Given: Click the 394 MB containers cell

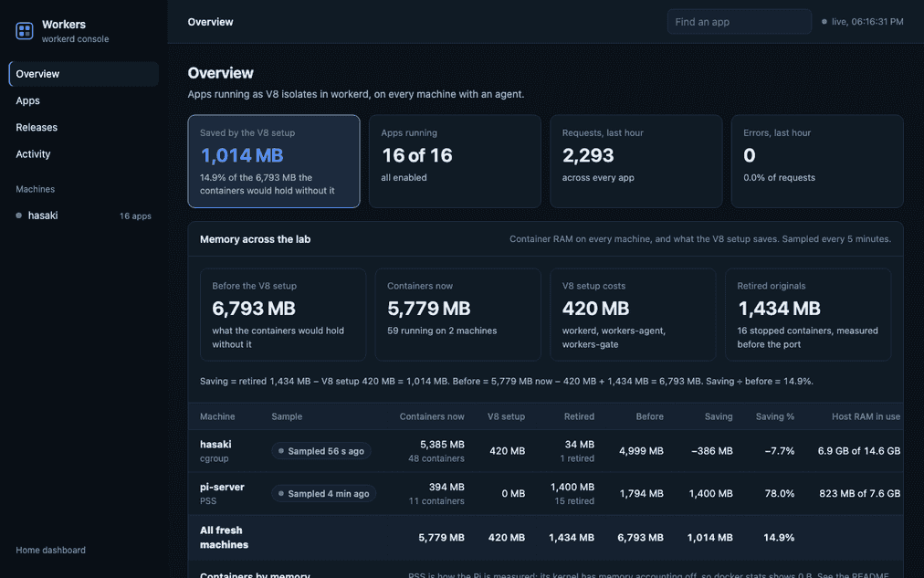Looking at the screenshot, I should (x=446, y=488).
